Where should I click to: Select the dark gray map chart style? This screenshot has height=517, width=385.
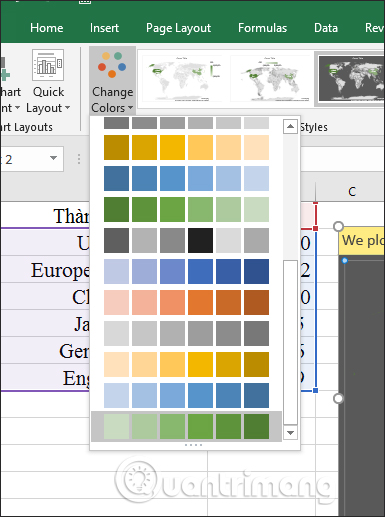click(351, 79)
